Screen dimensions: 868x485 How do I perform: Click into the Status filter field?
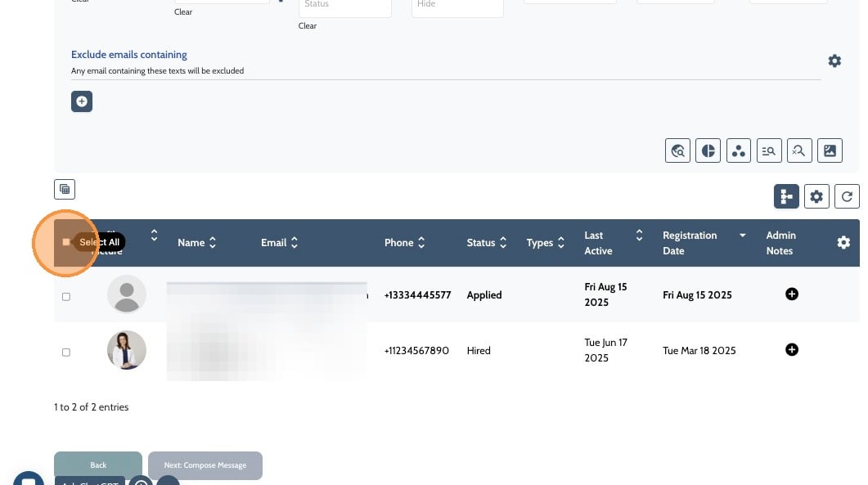[x=345, y=6]
